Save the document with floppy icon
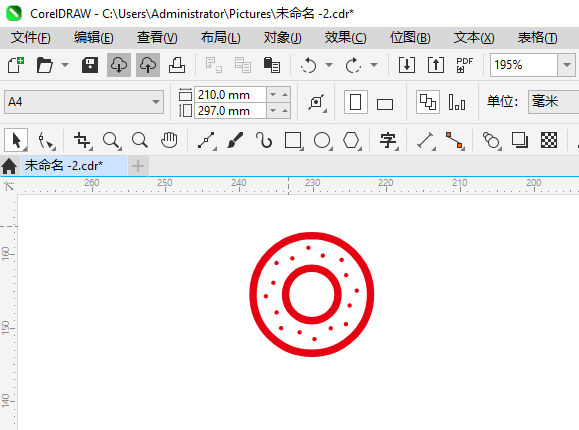579x430 pixels. 90,65
